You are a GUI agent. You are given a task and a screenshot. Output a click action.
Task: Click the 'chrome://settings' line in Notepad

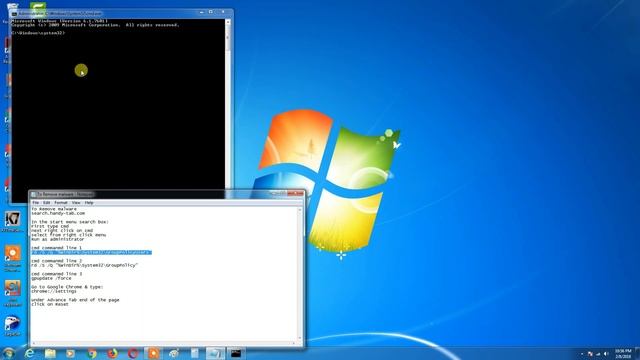pos(54,291)
